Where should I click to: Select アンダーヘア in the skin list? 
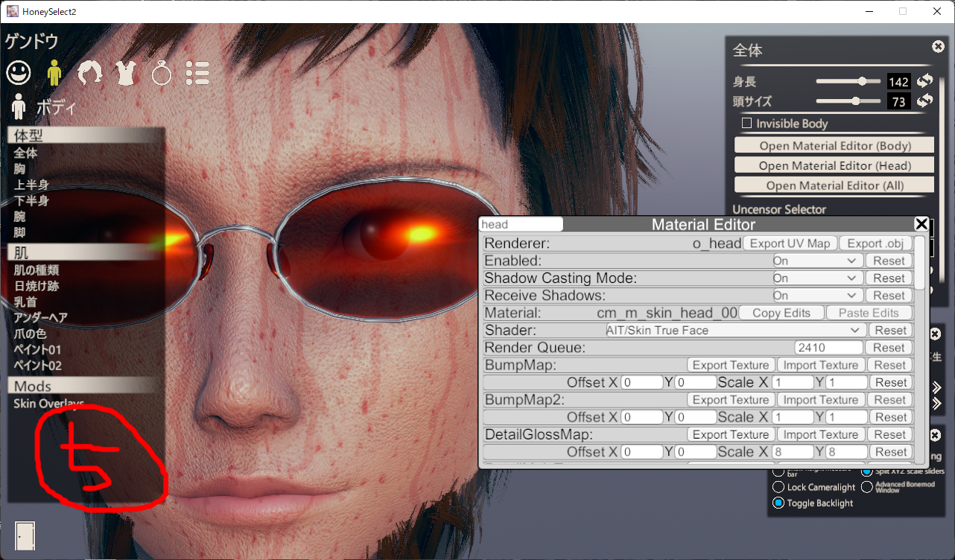[x=41, y=318]
